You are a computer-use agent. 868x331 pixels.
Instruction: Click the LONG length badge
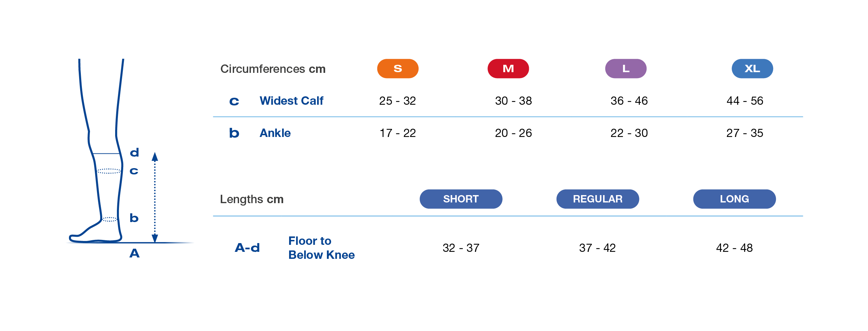pyautogui.click(x=734, y=199)
